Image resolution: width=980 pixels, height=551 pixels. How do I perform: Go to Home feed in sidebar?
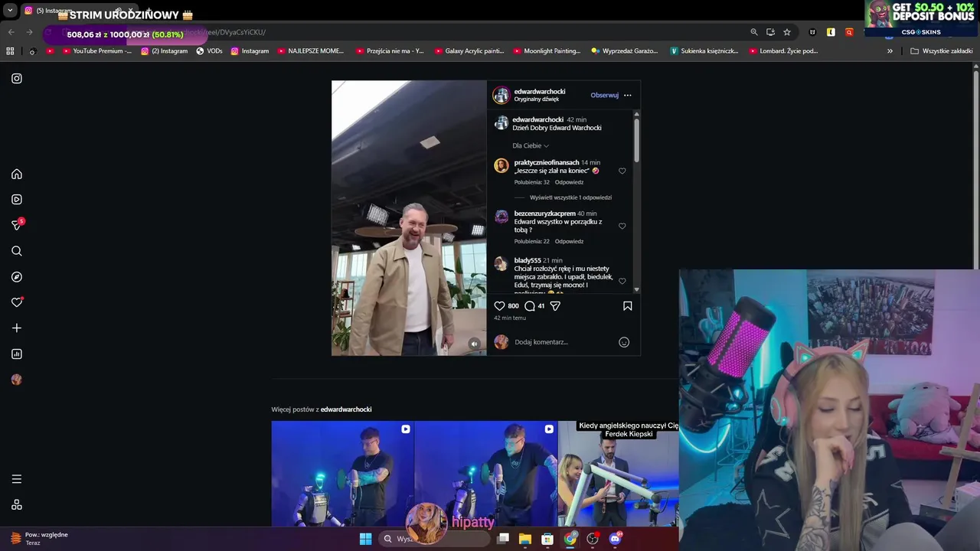point(17,174)
